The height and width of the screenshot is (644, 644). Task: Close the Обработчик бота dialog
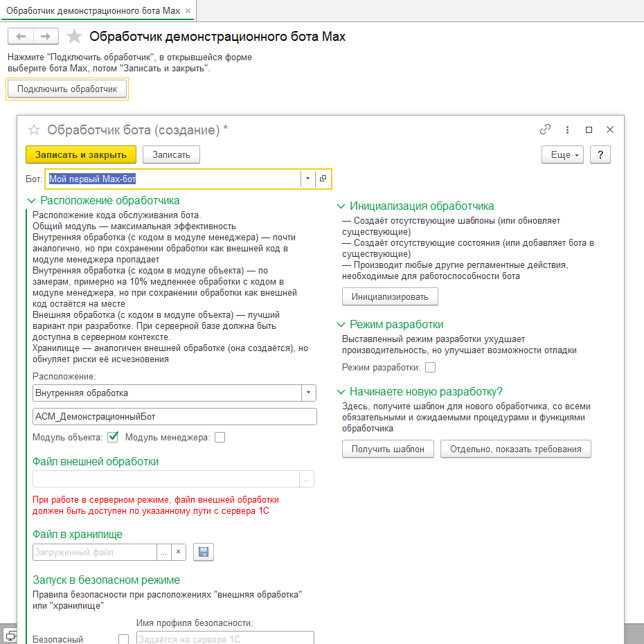610,129
